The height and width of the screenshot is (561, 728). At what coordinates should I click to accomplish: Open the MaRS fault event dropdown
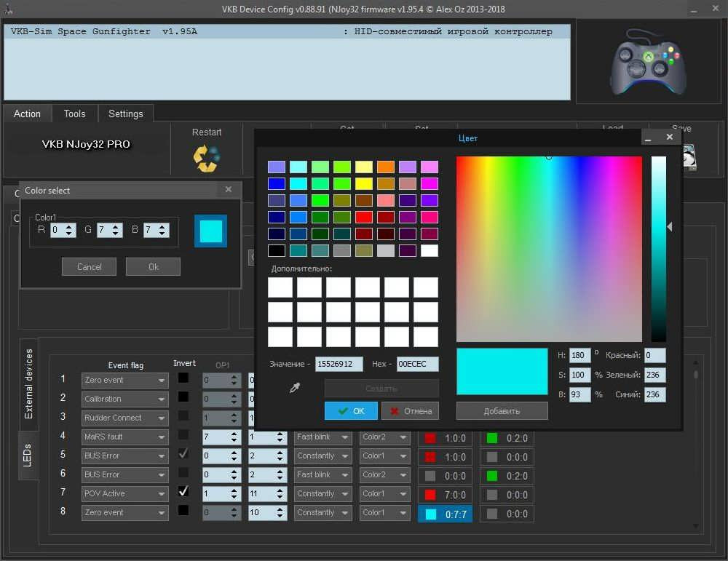[125, 437]
